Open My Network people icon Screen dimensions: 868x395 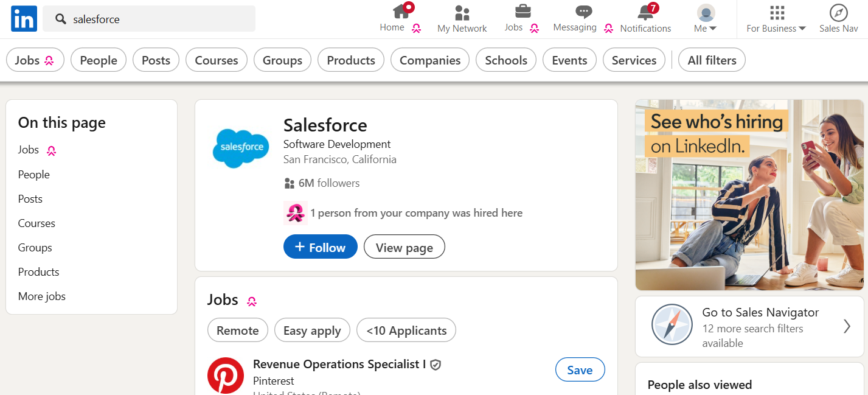(x=462, y=12)
